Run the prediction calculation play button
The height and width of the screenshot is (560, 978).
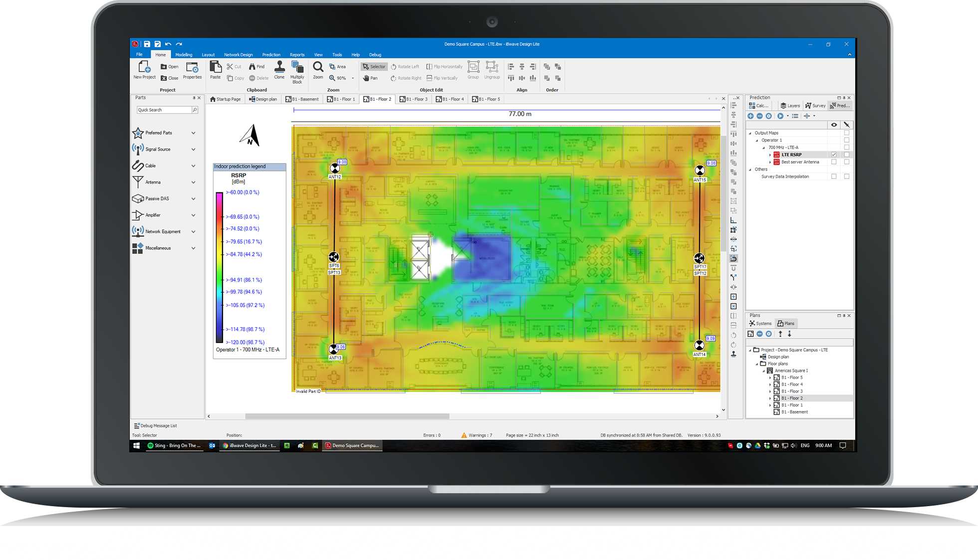click(780, 116)
